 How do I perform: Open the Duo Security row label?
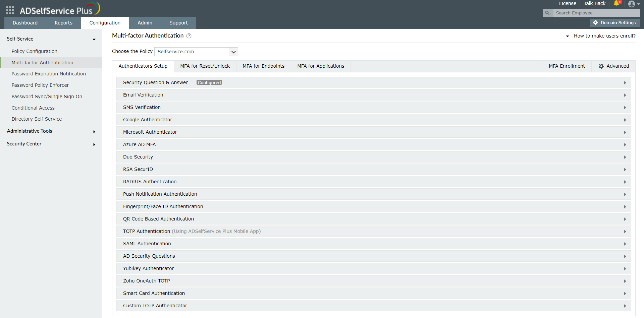(138, 157)
